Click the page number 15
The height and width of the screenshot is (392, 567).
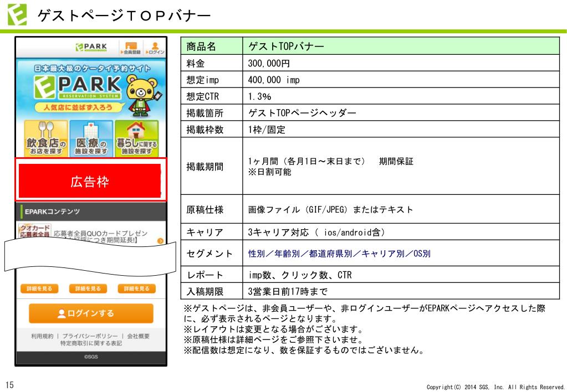(9, 385)
